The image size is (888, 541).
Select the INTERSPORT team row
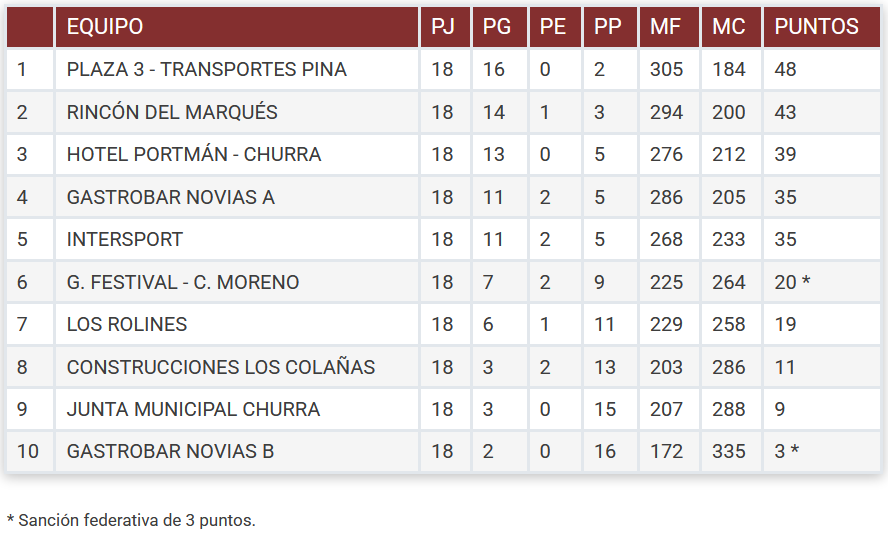(x=125, y=240)
